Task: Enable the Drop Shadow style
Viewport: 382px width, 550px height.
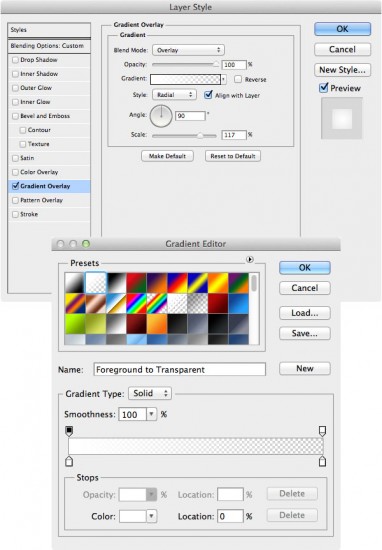Action: 15,60
